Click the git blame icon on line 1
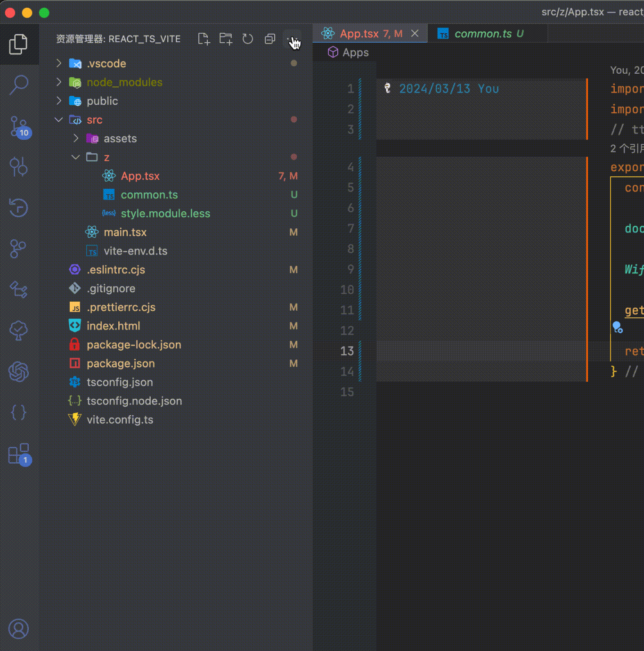Image resolution: width=644 pixels, height=651 pixels. [388, 88]
